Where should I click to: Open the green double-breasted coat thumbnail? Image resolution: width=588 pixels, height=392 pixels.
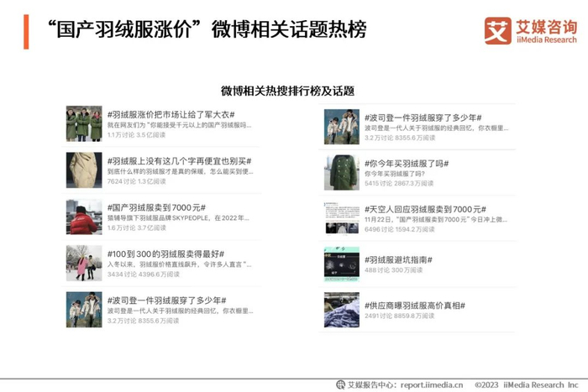[342, 172]
